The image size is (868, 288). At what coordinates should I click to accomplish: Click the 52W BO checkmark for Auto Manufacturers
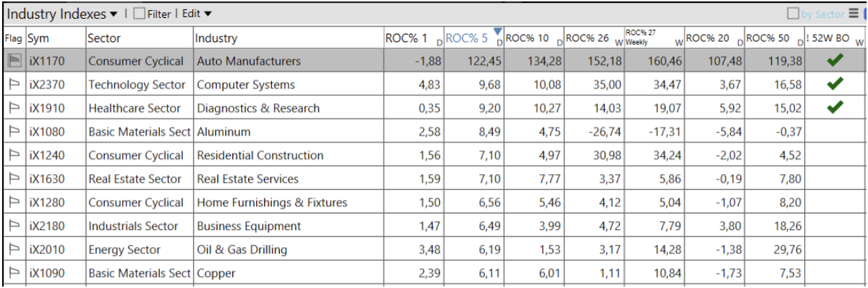834,62
